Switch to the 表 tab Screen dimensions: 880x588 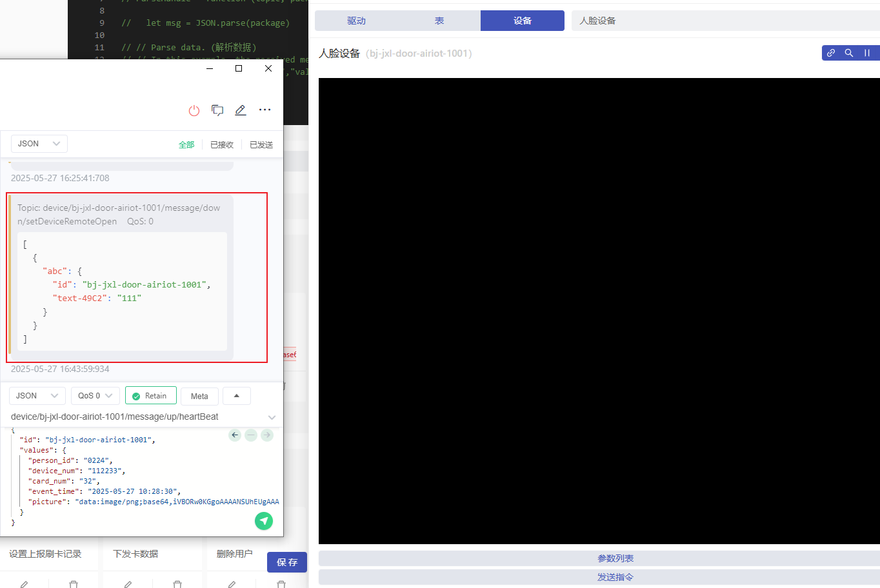click(439, 21)
